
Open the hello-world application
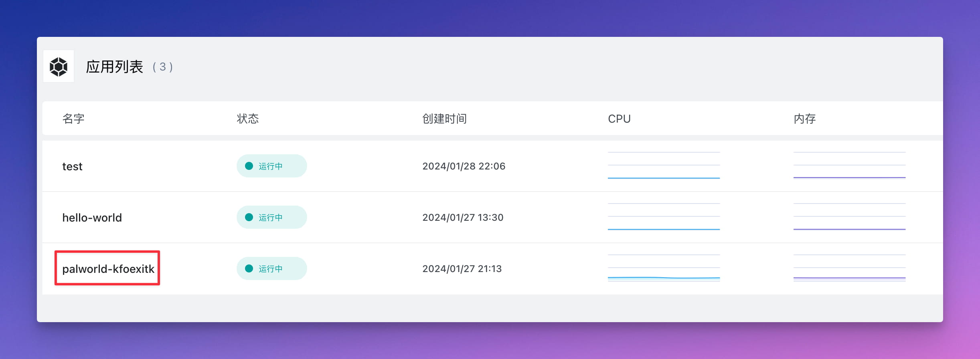click(x=92, y=218)
